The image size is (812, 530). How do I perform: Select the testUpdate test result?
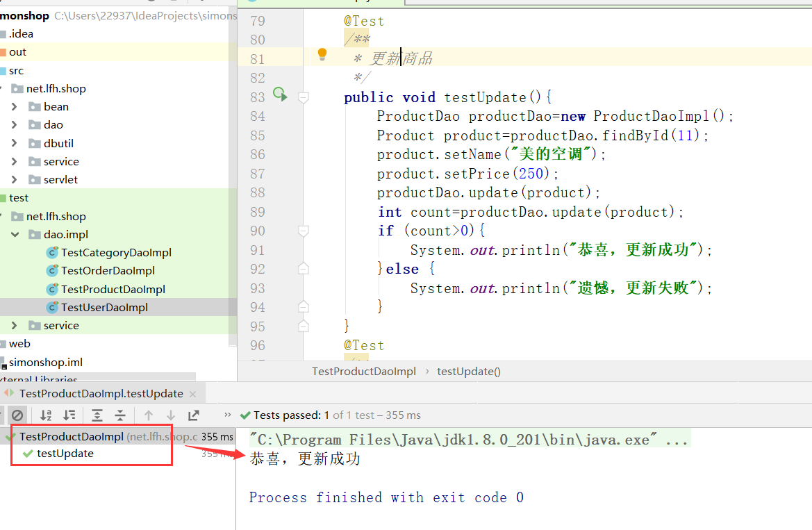point(65,454)
